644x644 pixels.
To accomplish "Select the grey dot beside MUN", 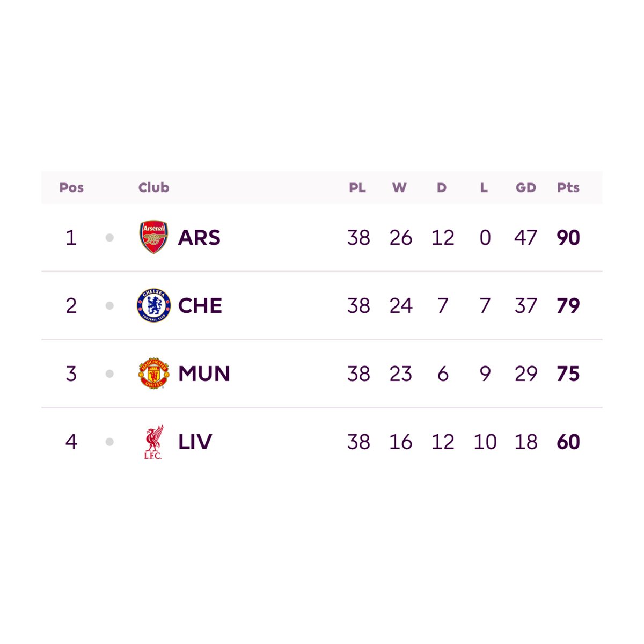I will (109, 374).
